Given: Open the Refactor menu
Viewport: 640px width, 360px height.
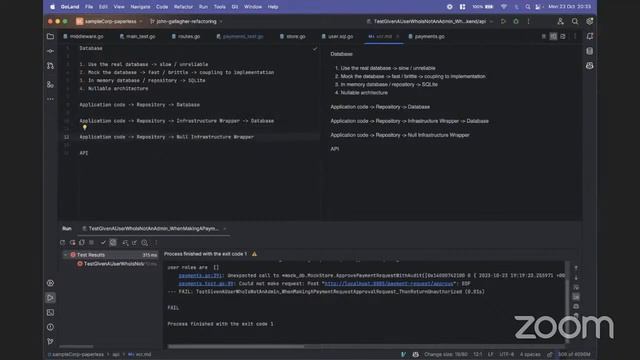Looking at the screenshot, I should [x=183, y=7].
